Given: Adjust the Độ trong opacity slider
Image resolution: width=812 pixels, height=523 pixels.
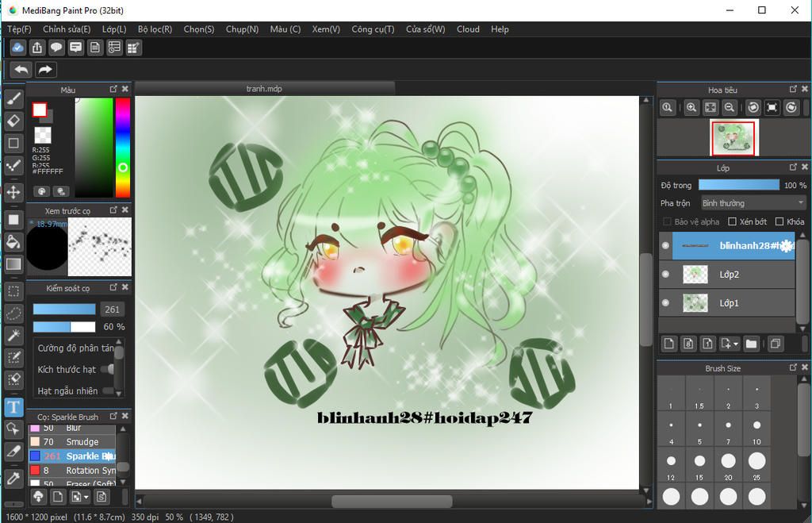Looking at the screenshot, I should 739,185.
